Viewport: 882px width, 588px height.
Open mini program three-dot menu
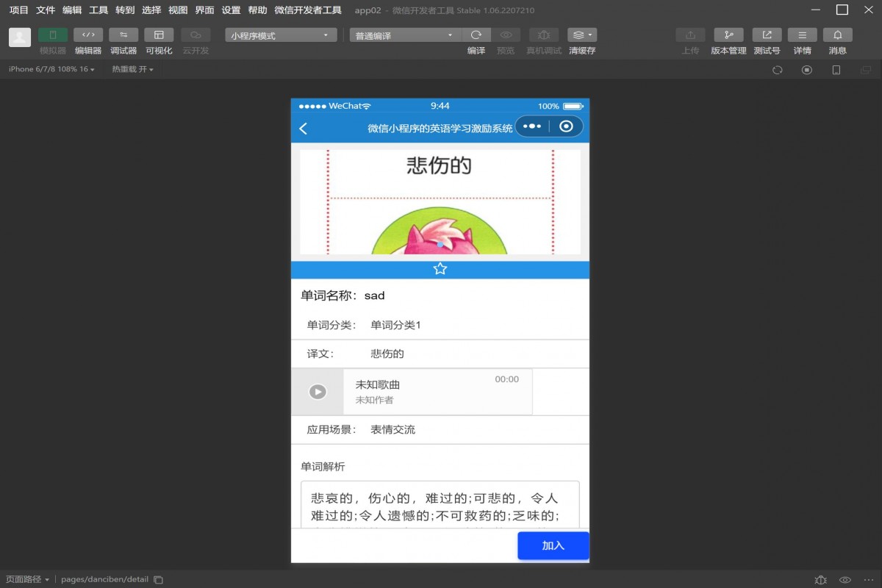(532, 126)
